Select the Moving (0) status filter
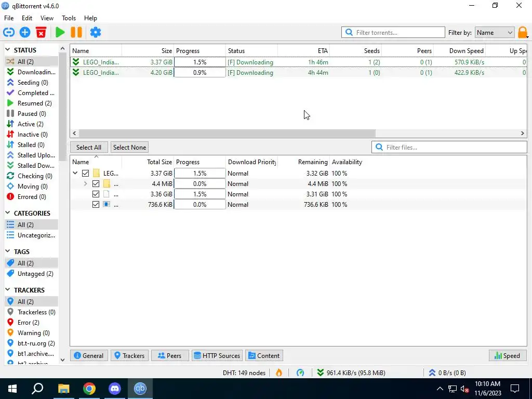Viewport: 532px width, 399px height. pos(32,187)
